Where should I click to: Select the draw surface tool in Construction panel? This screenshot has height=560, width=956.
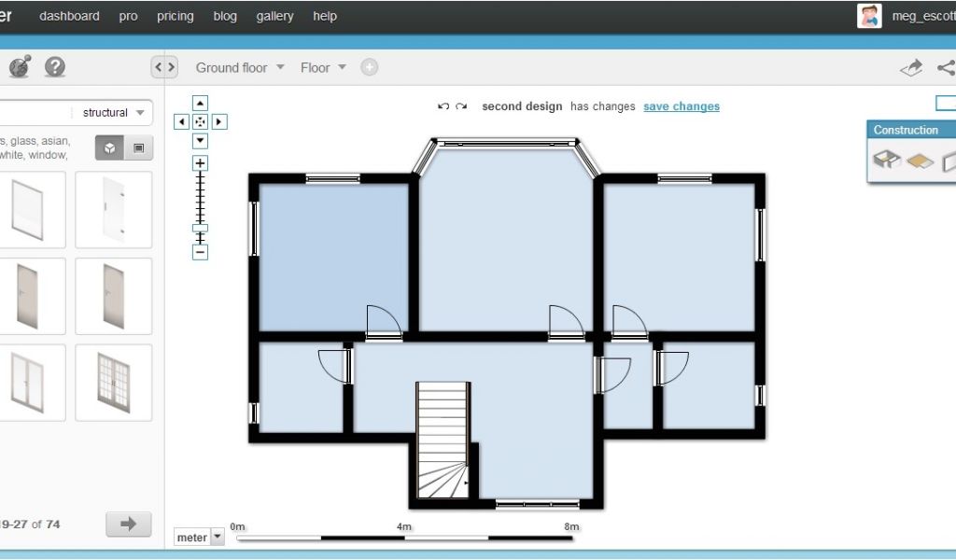point(920,161)
